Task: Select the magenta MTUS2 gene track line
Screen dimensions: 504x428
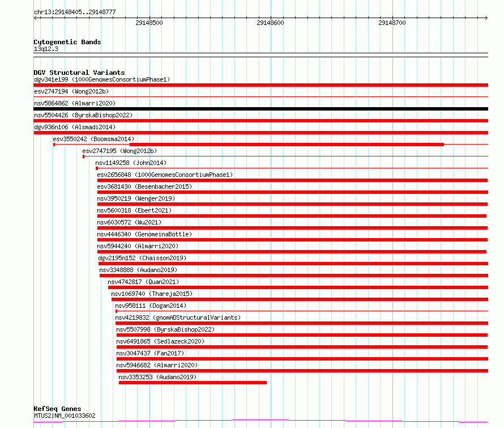Action: pos(260,421)
